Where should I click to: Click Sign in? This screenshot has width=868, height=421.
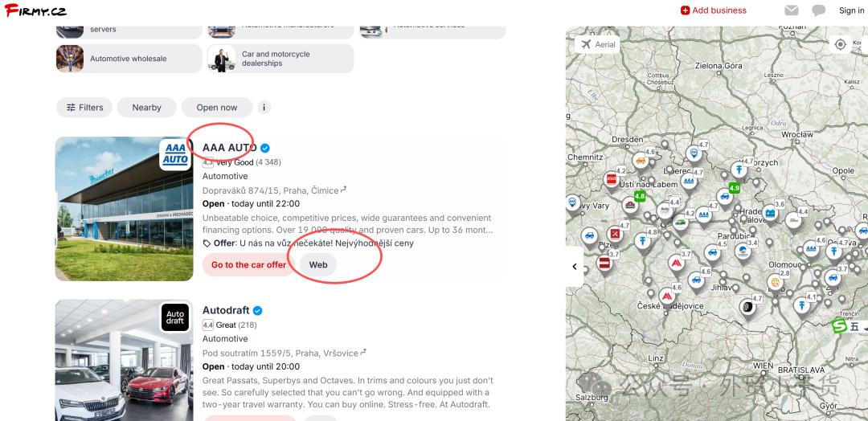point(851,10)
